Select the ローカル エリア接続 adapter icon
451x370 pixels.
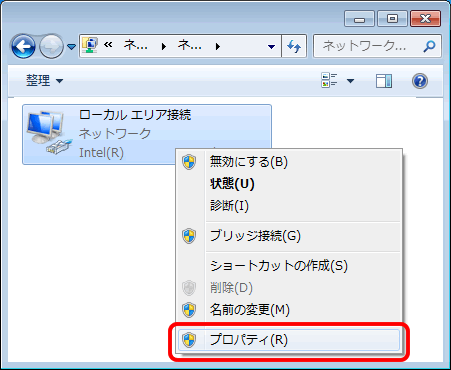[49, 133]
